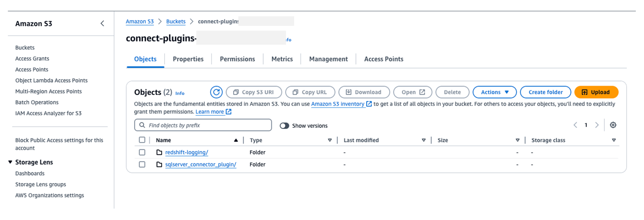
Task: Click the orange Upload button
Action: (x=596, y=92)
